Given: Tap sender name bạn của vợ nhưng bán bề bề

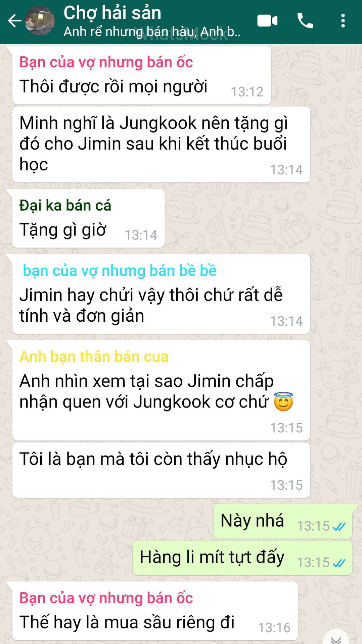Looking at the screenshot, I should click(x=120, y=270).
